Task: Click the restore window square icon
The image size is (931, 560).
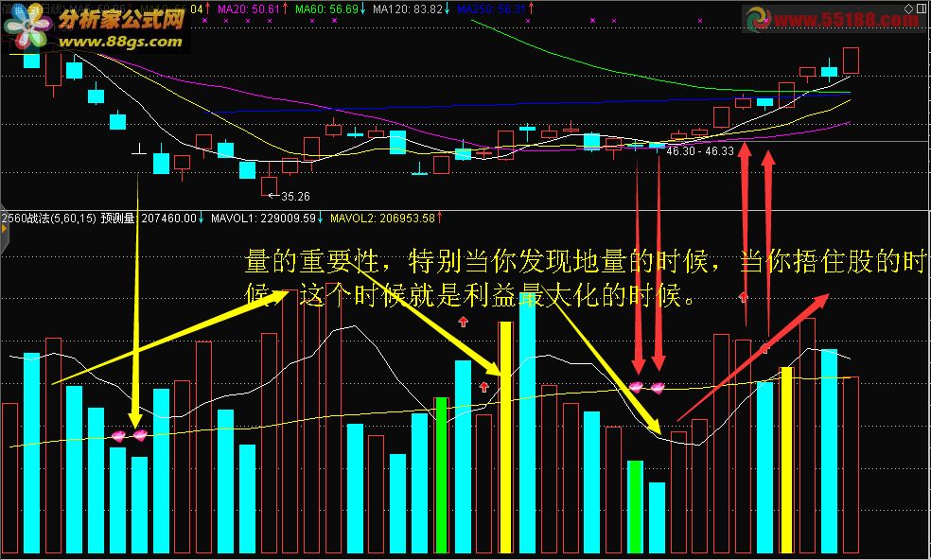Action: tap(921, 9)
